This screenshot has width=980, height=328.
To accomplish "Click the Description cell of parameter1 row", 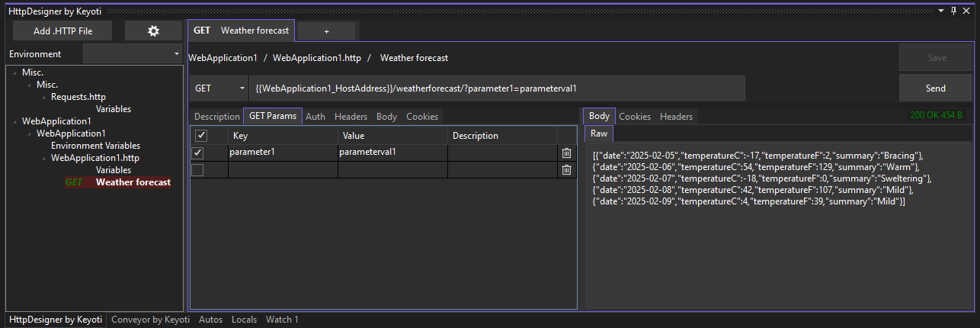I will click(503, 153).
